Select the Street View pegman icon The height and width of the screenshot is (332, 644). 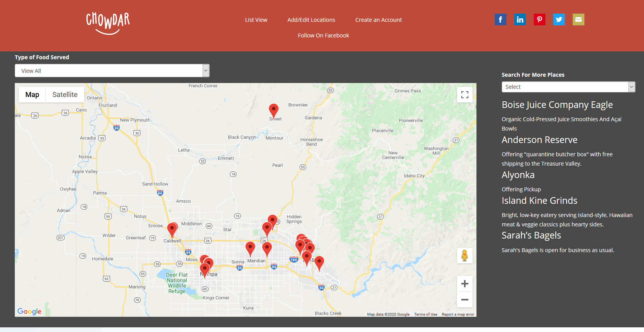point(464,256)
